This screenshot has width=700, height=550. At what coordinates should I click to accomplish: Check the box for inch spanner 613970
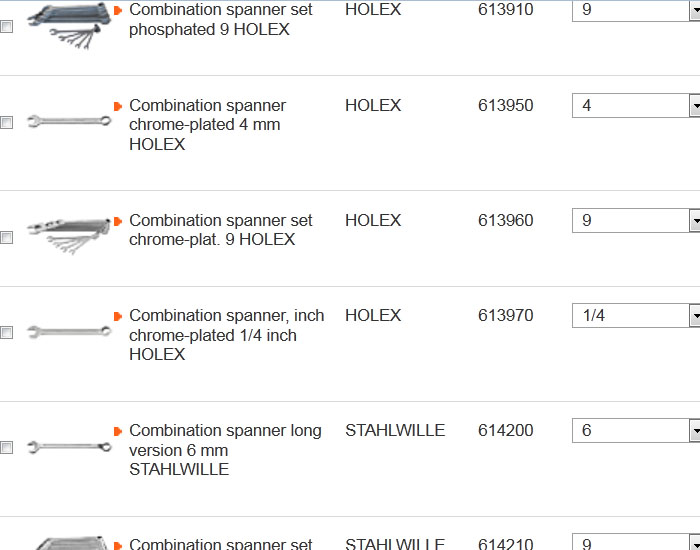click(7, 333)
